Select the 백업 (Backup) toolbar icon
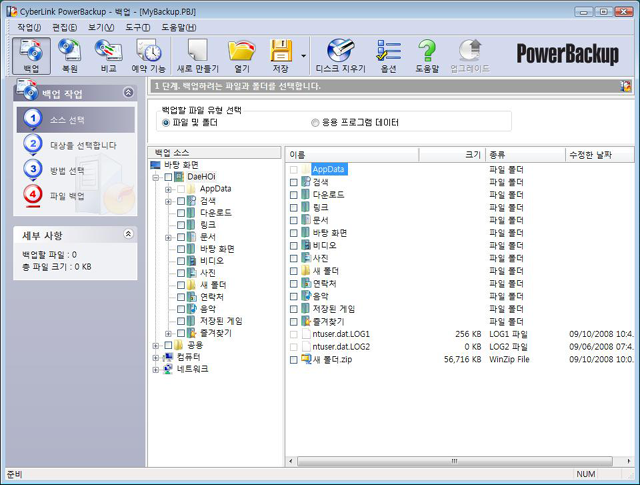Screen dimensions: 640x485 pos(31,56)
